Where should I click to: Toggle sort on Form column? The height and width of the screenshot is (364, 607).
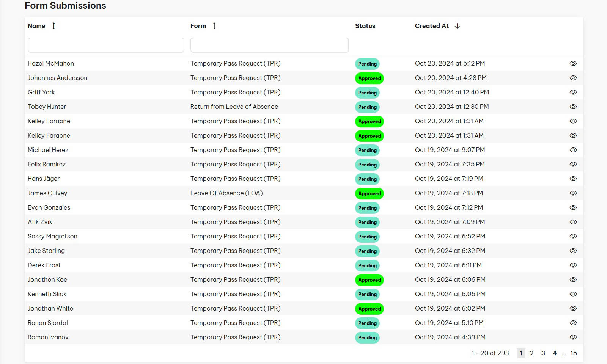(x=214, y=26)
